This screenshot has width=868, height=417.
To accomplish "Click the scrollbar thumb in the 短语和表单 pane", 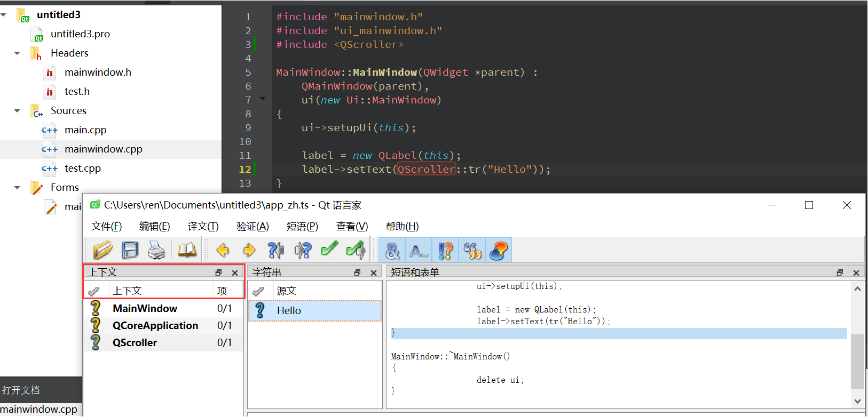I will coord(857,362).
